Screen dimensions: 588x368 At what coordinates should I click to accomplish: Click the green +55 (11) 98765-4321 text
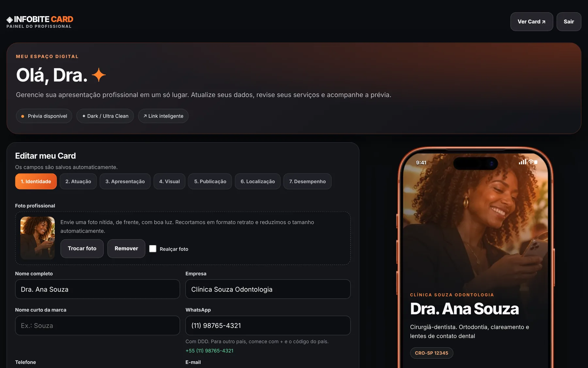(209, 351)
